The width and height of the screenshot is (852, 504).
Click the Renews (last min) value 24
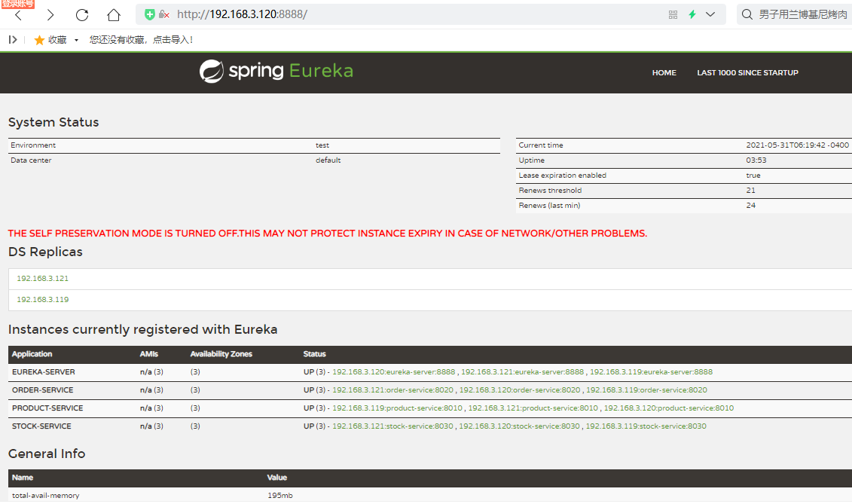(751, 206)
